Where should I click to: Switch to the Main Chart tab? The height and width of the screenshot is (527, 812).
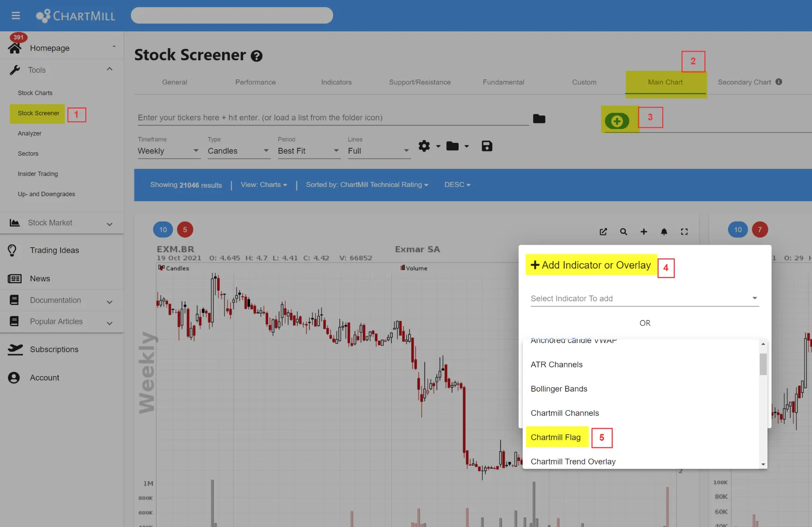click(665, 82)
